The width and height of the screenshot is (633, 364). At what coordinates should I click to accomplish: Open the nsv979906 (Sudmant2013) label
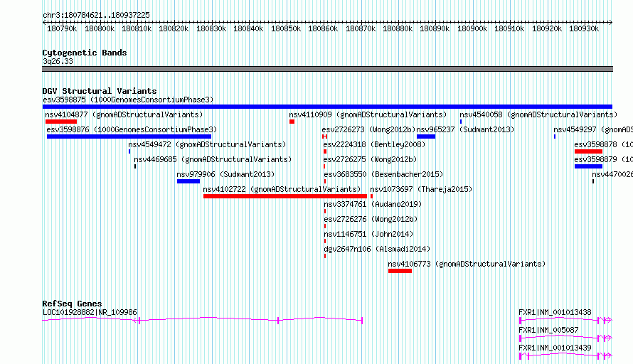pyautogui.click(x=225, y=174)
